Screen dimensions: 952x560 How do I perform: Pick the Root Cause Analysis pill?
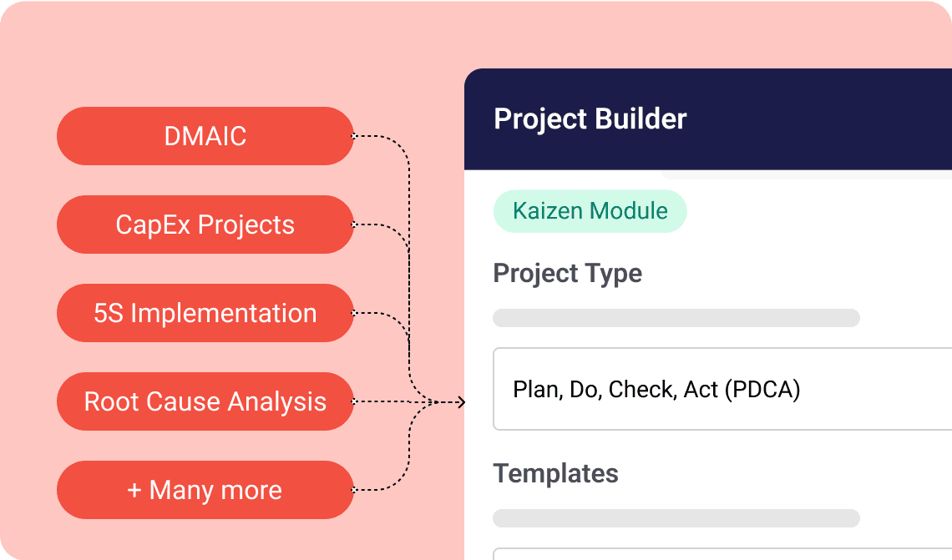[x=205, y=401]
